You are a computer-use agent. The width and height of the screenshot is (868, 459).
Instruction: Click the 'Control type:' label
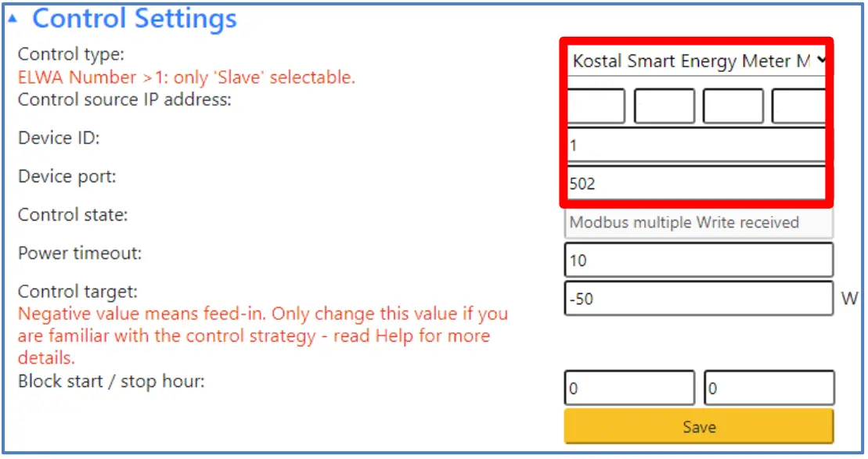pos(71,55)
